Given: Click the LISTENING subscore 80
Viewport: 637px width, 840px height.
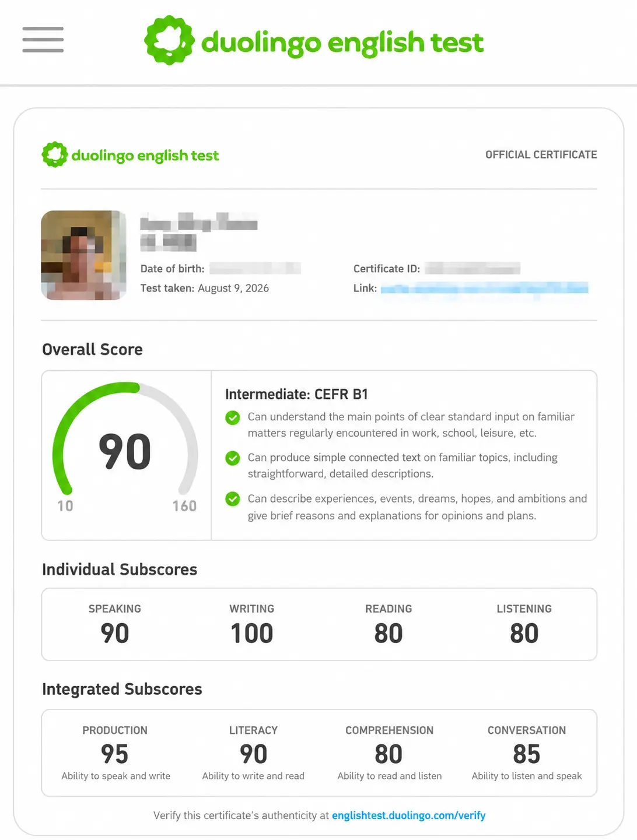Looking at the screenshot, I should (524, 634).
